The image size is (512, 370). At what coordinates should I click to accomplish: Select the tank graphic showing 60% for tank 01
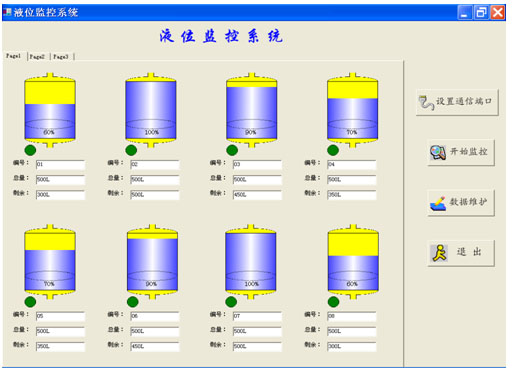point(50,110)
